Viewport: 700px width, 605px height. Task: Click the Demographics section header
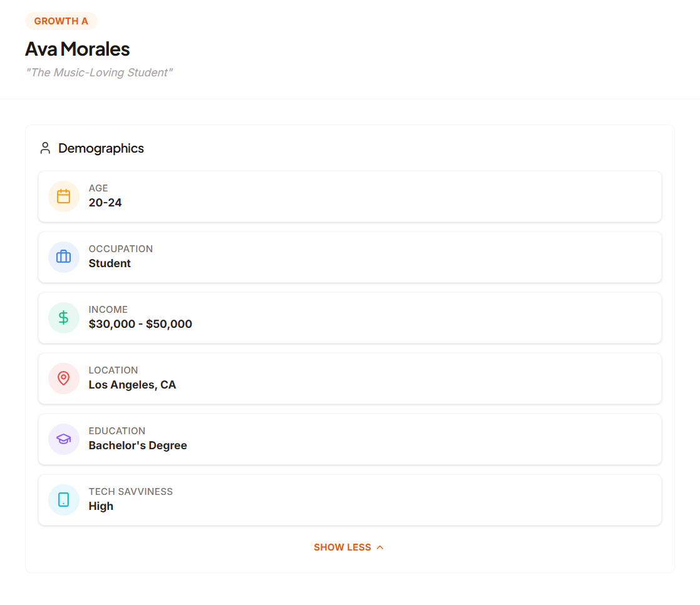pos(101,148)
